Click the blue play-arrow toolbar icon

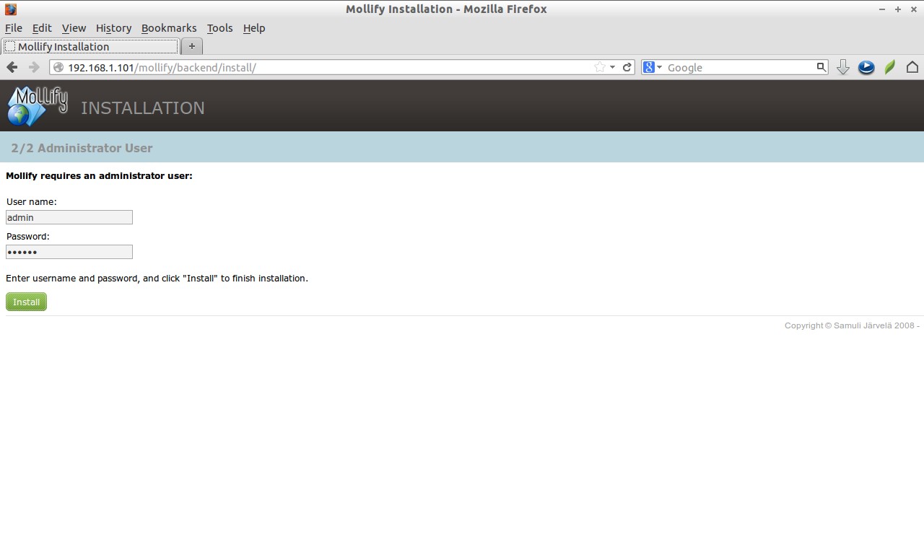[x=866, y=67]
